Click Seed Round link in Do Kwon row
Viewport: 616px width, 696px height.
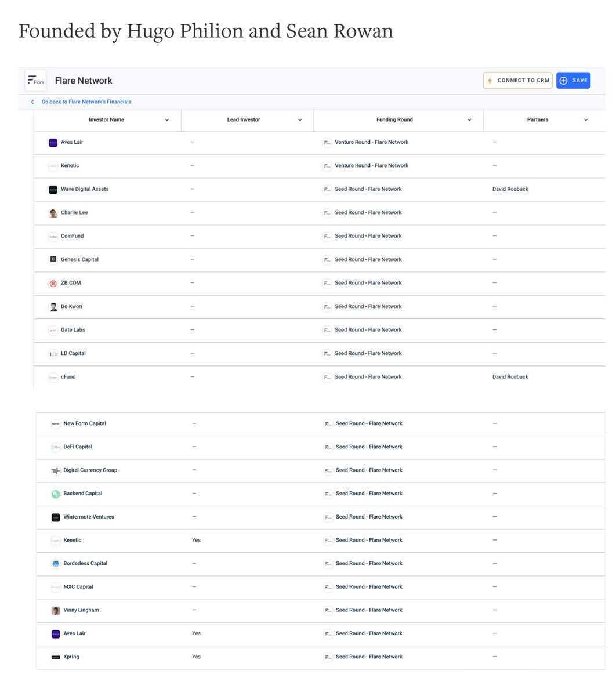click(x=368, y=307)
